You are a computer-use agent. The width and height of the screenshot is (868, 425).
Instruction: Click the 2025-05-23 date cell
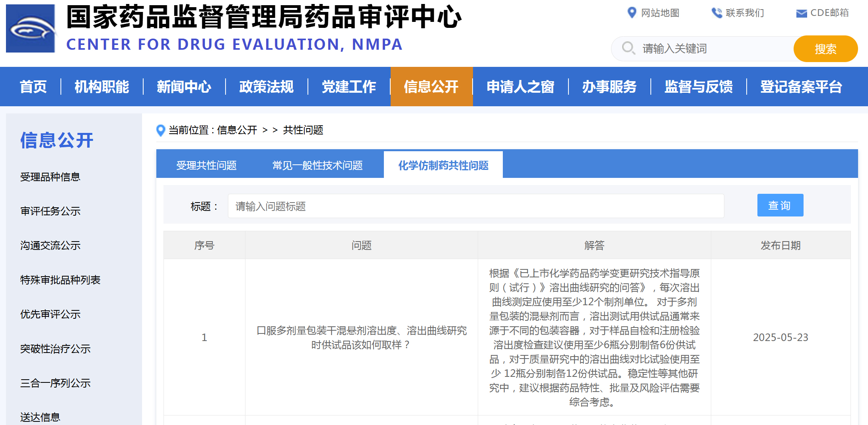(x=780, y=337)
